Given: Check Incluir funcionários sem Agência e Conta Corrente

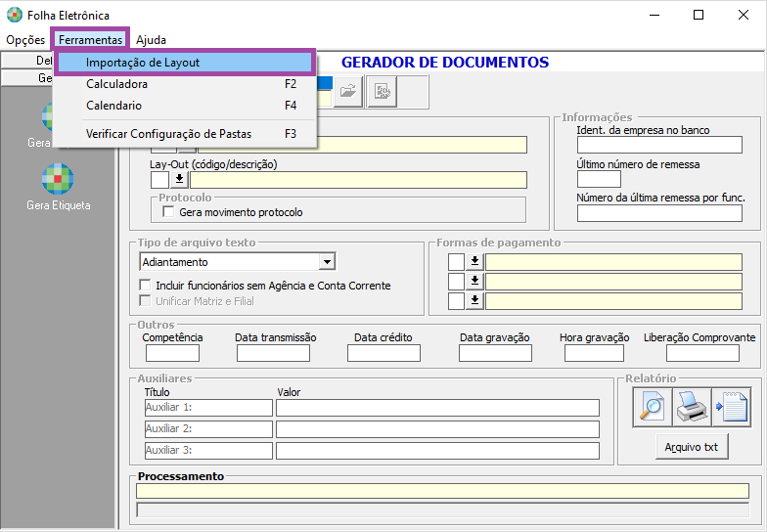Looking at the screenshot, I should (x=146, y=286).
